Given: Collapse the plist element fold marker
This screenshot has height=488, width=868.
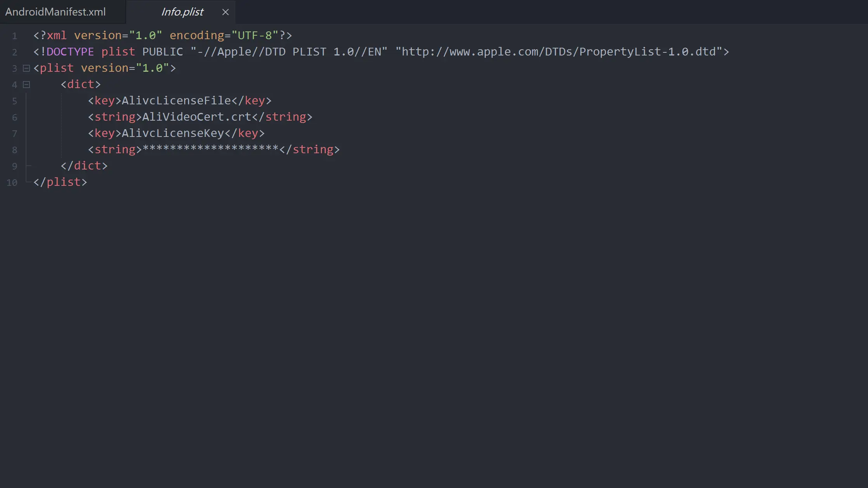Looking at the screenshot, I should pyautogui.click(x=26, y=68).
